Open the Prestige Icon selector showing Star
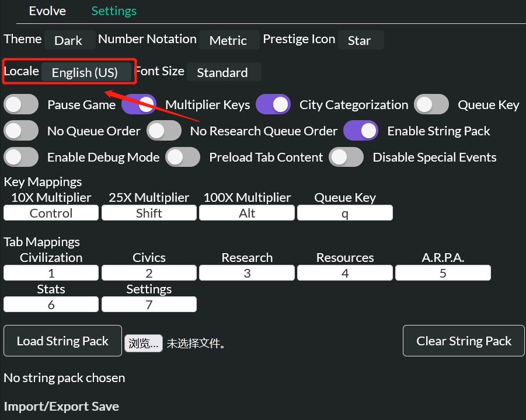 [360, 40]
